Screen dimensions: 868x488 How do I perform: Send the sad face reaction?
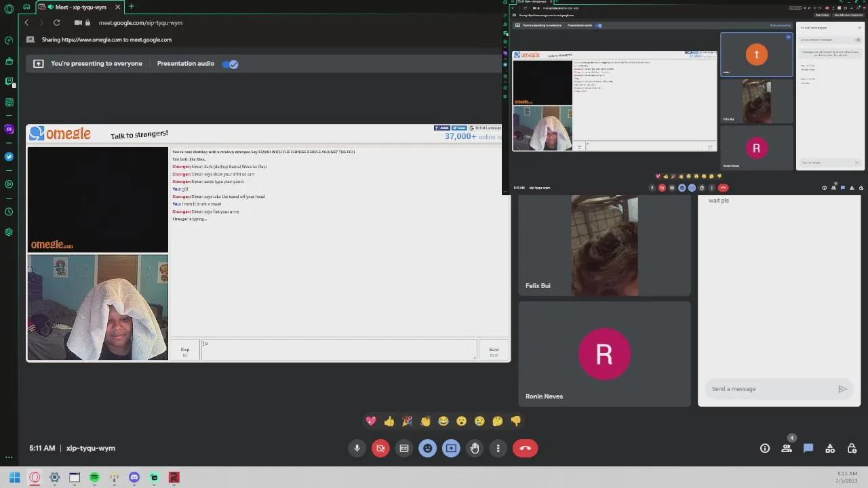pyautogui.click(x=479, y=421)
